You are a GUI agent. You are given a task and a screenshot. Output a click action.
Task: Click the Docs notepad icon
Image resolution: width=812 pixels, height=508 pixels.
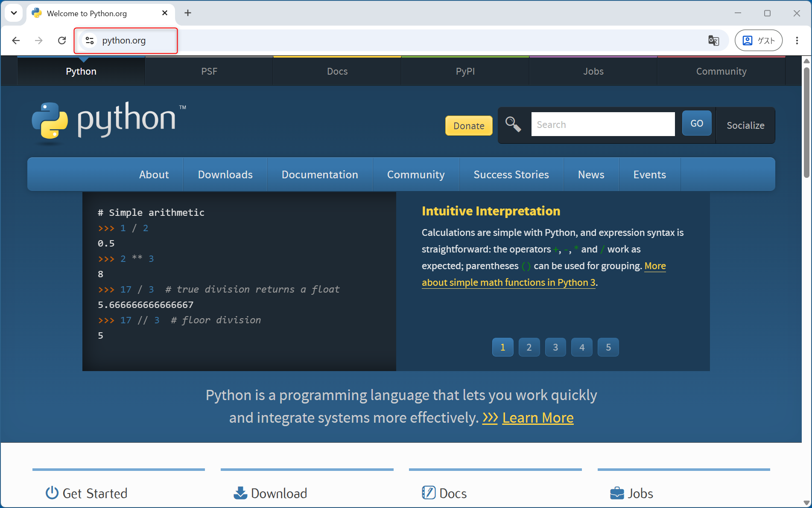tap(429, 493)
